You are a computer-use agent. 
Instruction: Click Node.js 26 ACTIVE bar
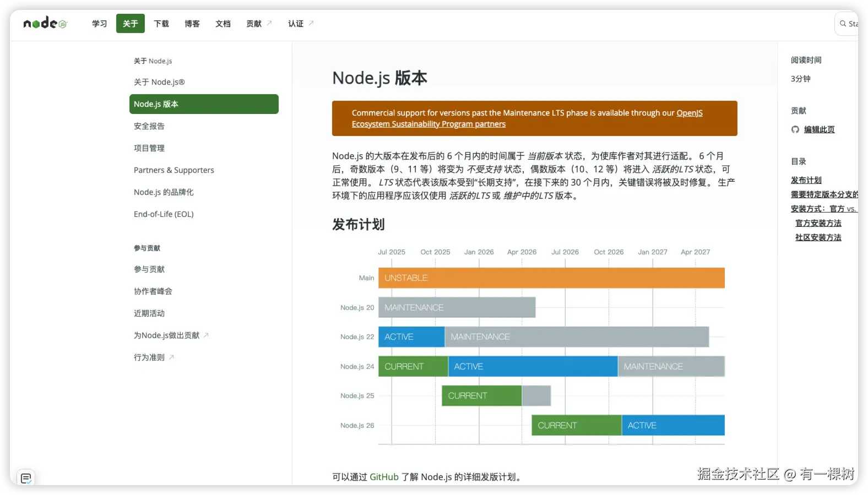[673, 425]
